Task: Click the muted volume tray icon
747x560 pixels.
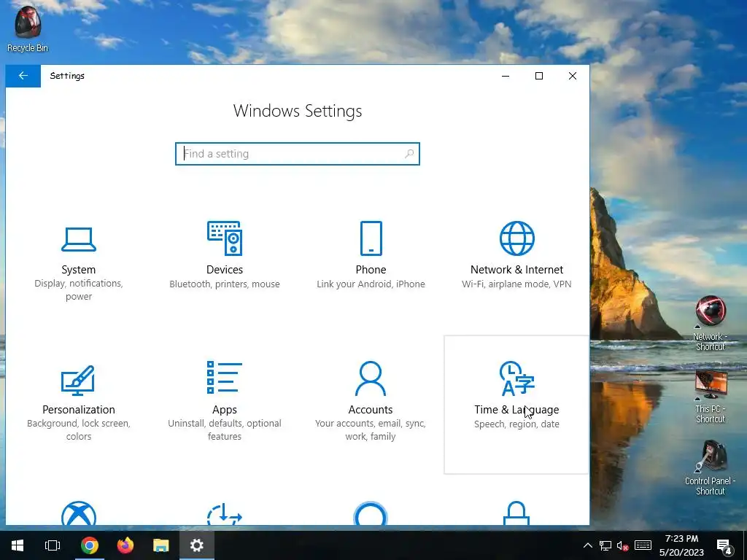Action: (623, 545)
